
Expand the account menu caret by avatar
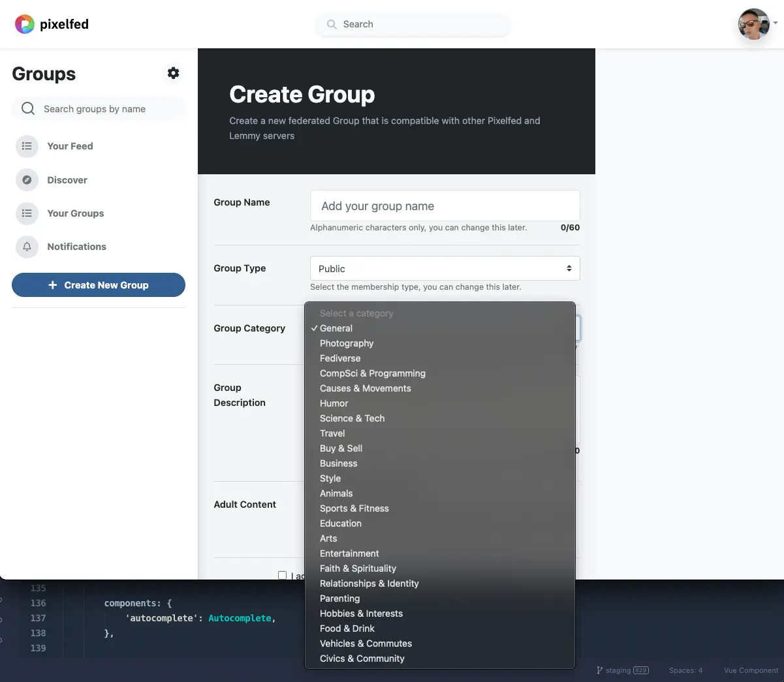776,23
